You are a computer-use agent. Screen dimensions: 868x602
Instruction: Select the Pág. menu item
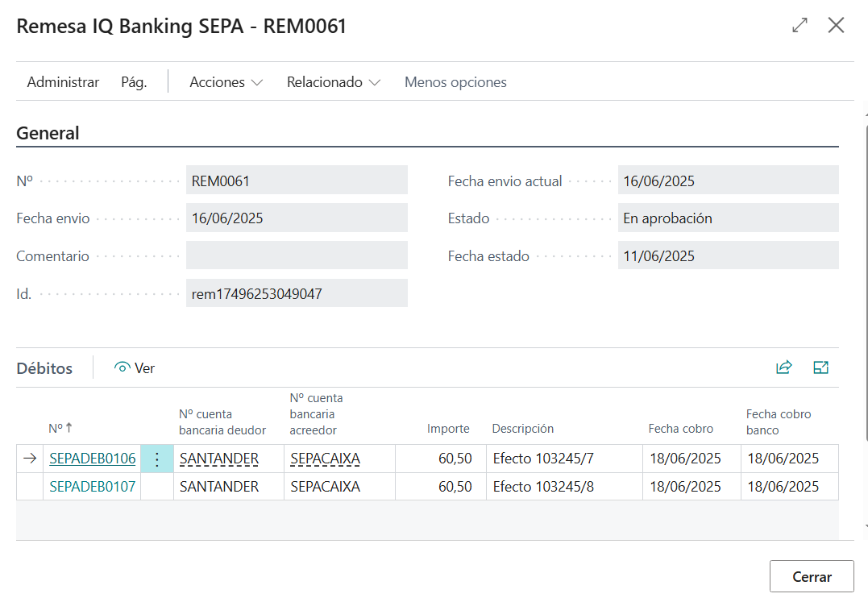click(134, 82)
